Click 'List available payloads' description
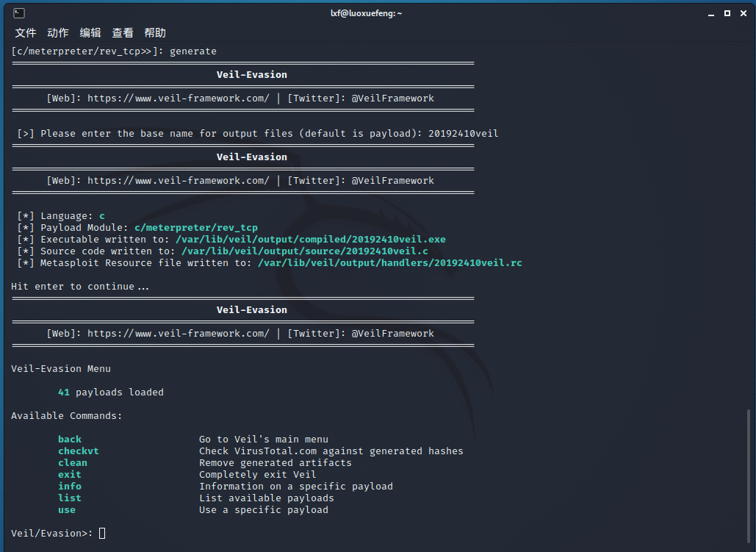This screenshot has width=756, height=552. [x=267, y=498]
